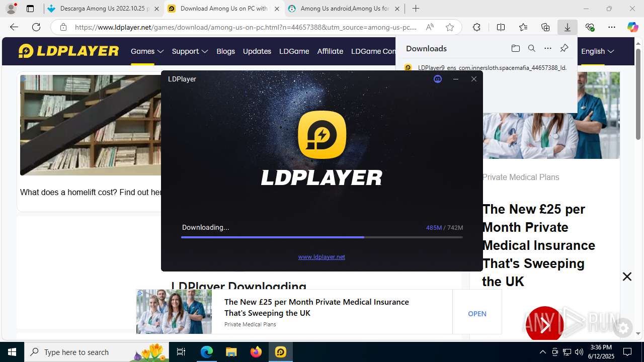Open LDGame in site navigation

click(x=294, y=51)
